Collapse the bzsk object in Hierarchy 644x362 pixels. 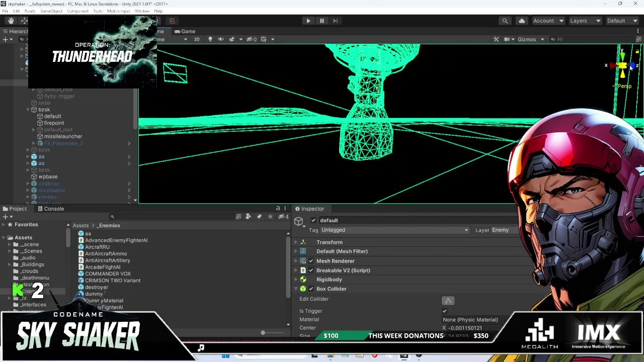click(28, 110)
